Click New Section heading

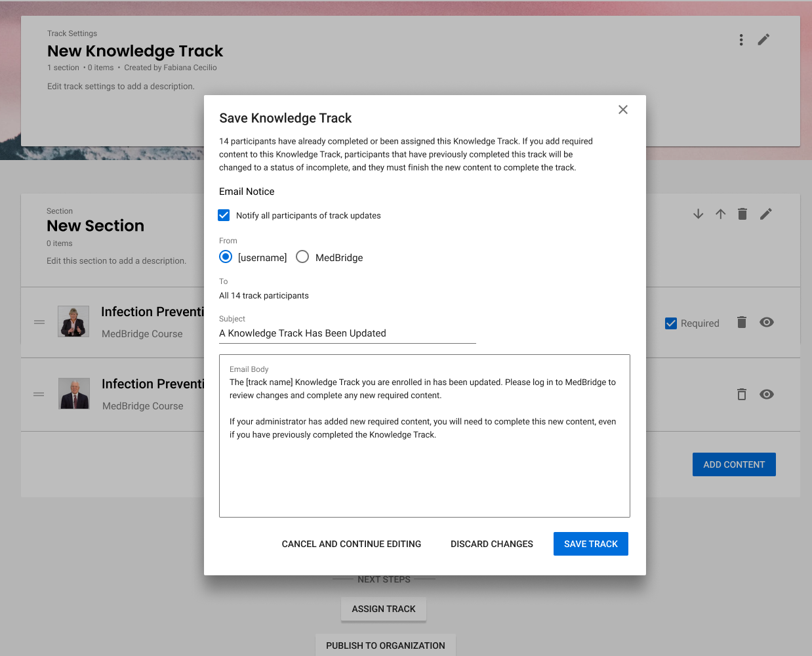(96, 226)
